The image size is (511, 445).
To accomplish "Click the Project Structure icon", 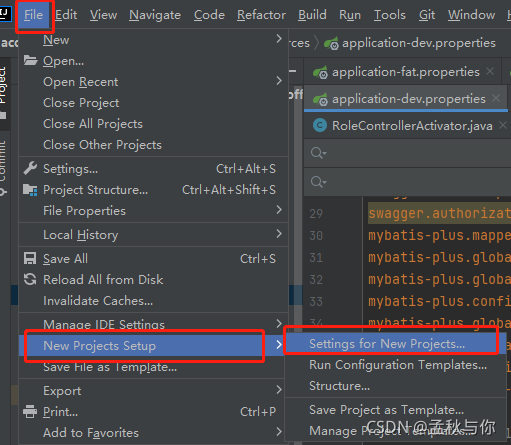I will (x=30, y=190).
